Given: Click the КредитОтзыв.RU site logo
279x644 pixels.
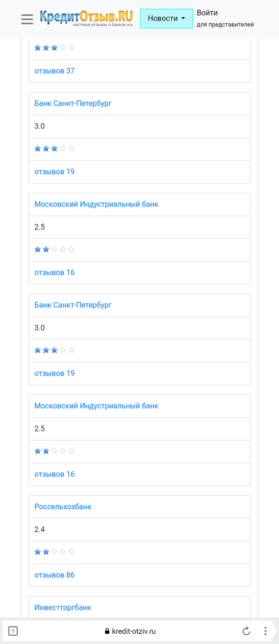Looking at the screenshot, I should (86, 18).
